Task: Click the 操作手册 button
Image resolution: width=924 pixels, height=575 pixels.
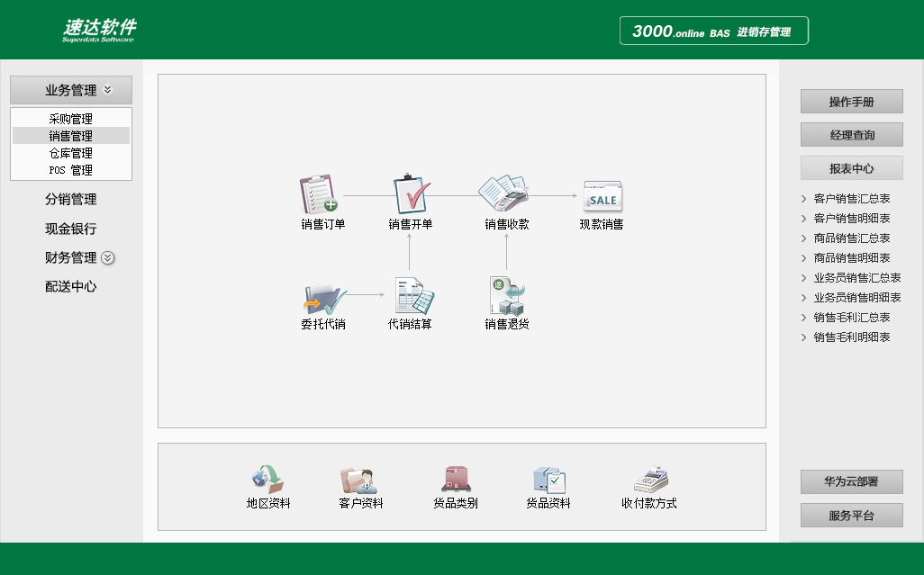Action: [x=851, y=101]
